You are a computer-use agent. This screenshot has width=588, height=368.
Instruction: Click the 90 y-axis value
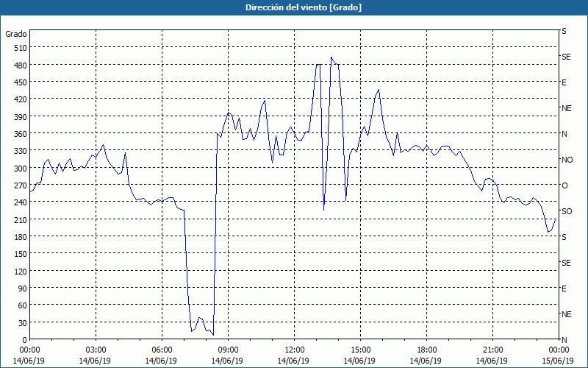(23, 289)
